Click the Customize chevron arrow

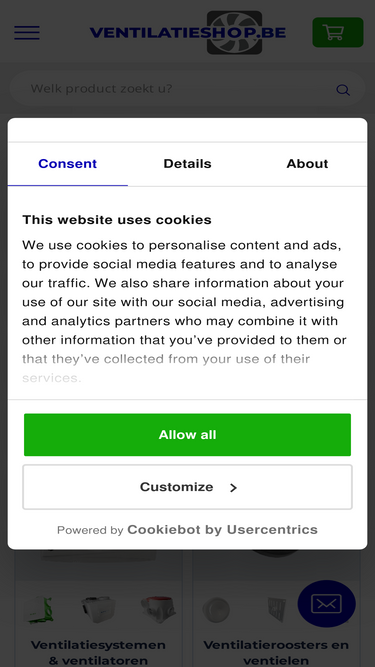click(x=233, y=487)
